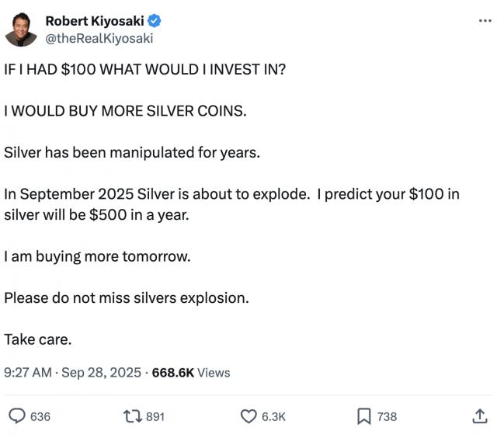Click the share upload arrow icon

(x=479, y=416)
